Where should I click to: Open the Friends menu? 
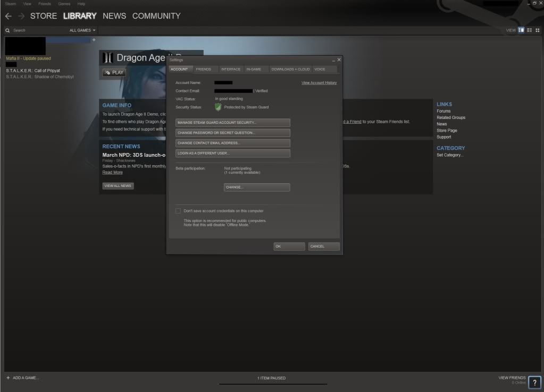(x=45, y=4)
